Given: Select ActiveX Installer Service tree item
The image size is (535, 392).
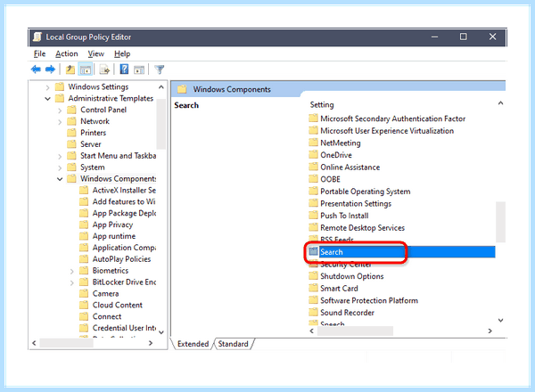Looking at the screenshot, I should point(124,190).
